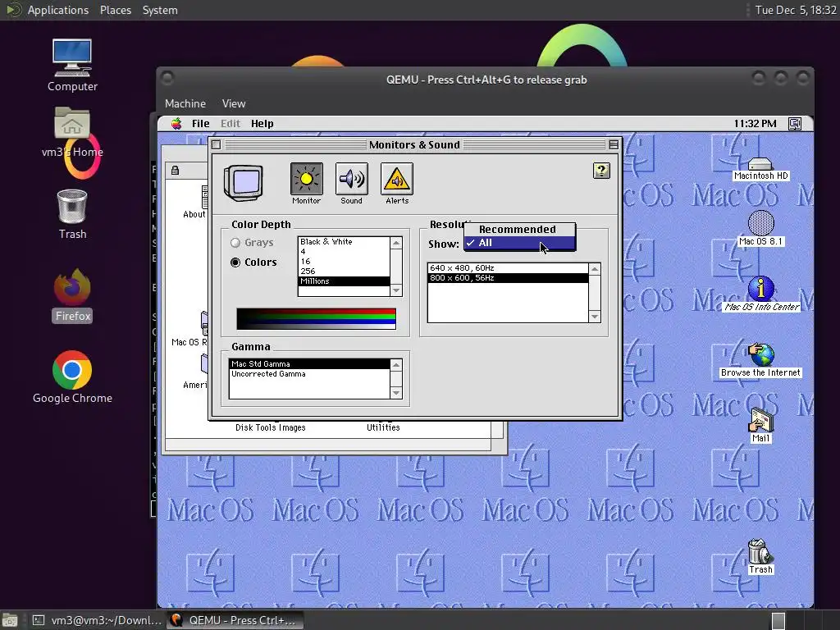
Task: Open the application switcher icon in Mac menu bar
Action: click(x=795, y=124)
